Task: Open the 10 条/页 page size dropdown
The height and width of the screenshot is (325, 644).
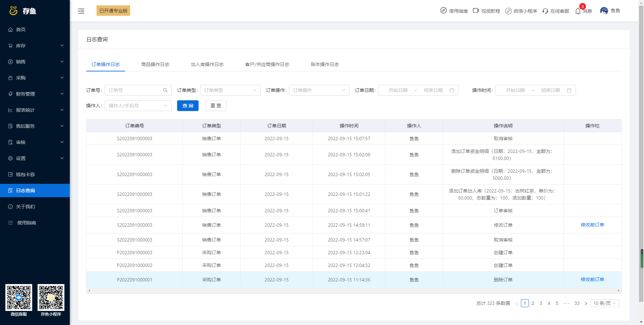Action: 605,303
